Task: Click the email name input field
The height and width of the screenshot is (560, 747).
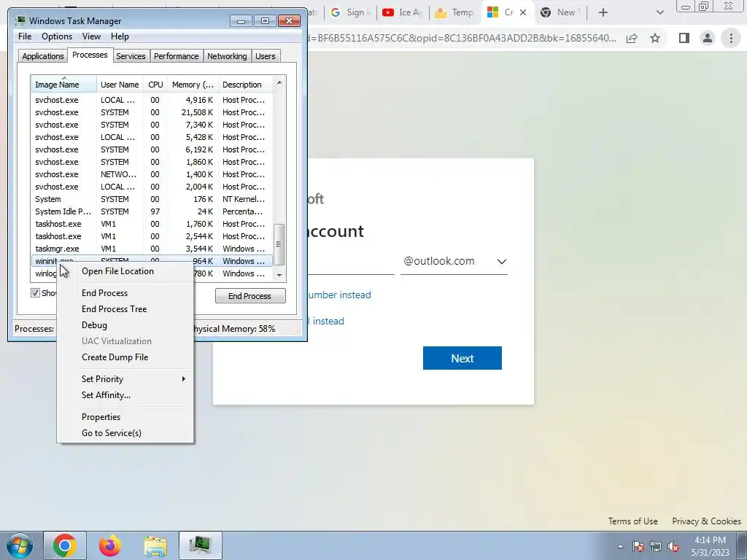Action: [351, 262]
